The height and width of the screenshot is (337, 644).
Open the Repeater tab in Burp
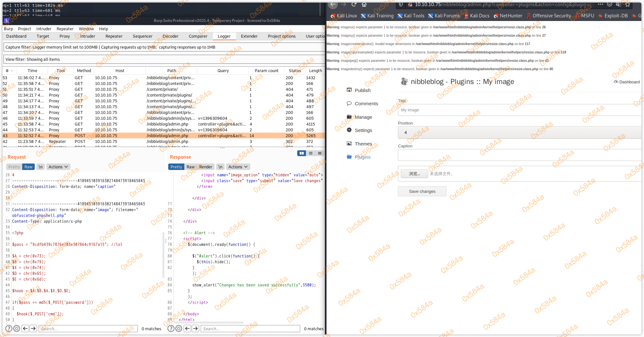[114, 36]
